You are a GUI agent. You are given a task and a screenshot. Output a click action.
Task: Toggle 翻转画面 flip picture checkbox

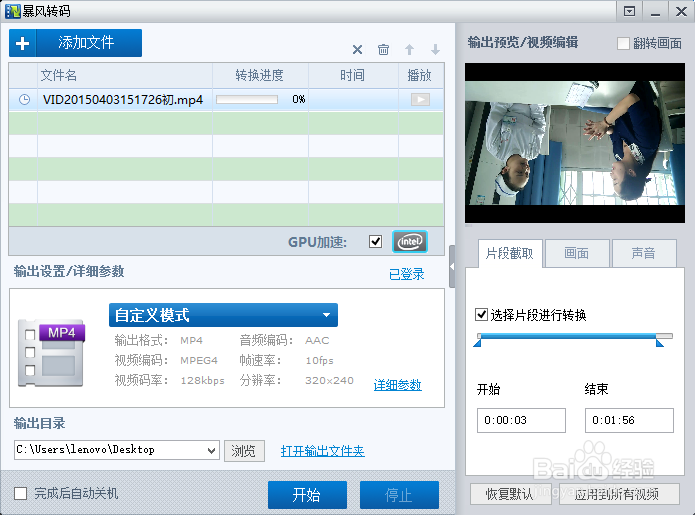[x=623, y=43]
